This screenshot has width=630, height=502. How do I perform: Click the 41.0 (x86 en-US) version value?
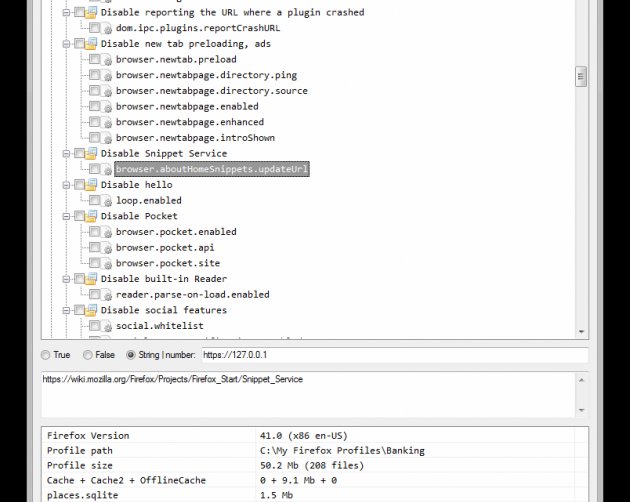pyautogui.click(x=304, y=436)
